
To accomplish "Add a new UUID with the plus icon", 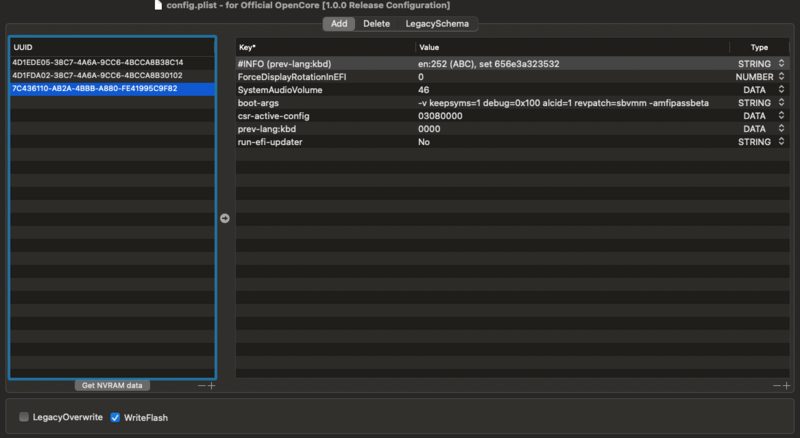I will (x=211, y=385).
